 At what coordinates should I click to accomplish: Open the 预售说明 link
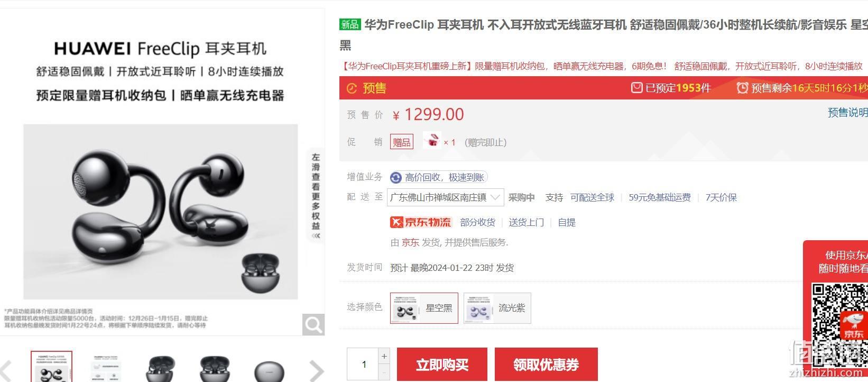[847, 112]
